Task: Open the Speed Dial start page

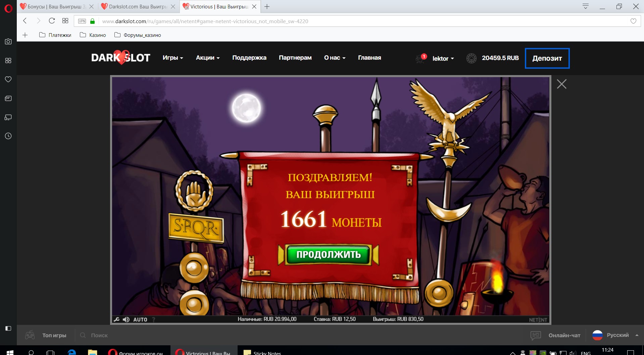Action: [65, 21]
